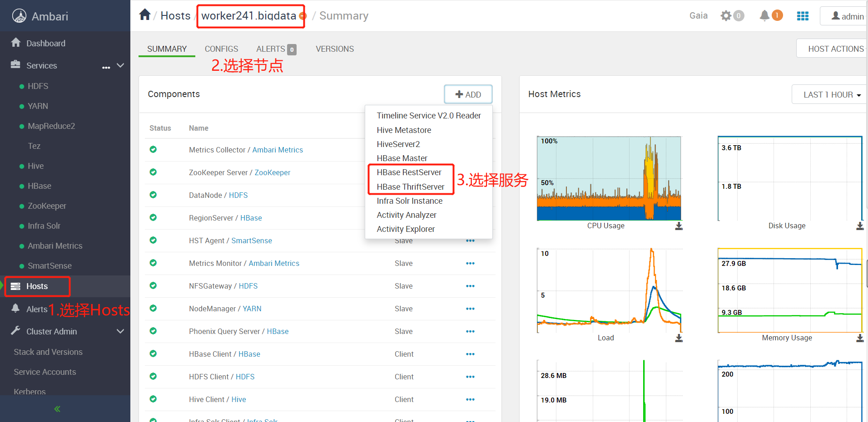The image size is (868, 422).
Task: Open actions menu for NodeManager row
Action: click(470, 309)
